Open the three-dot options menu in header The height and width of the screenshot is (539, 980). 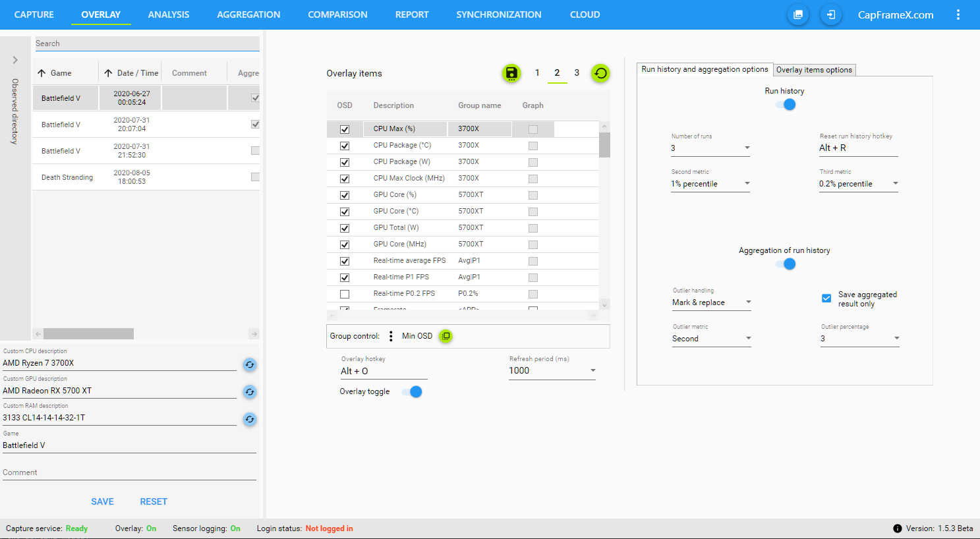point(958,14)
